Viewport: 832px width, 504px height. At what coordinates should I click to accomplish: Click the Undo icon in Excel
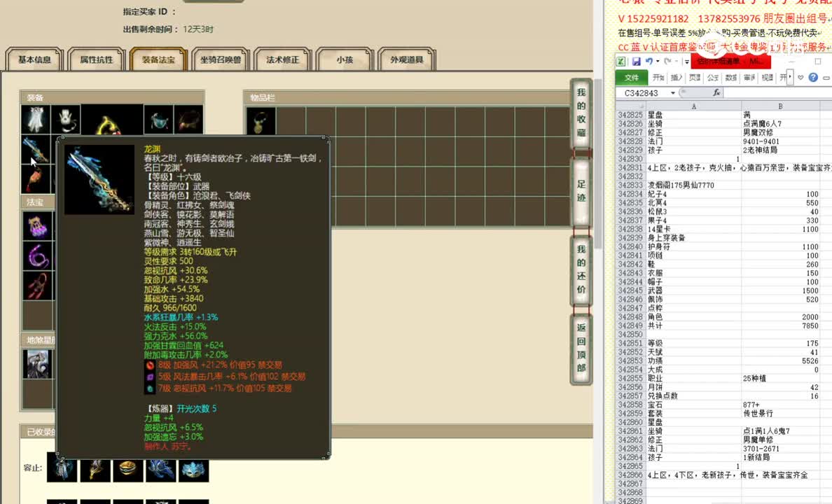(x=650, y=60)
